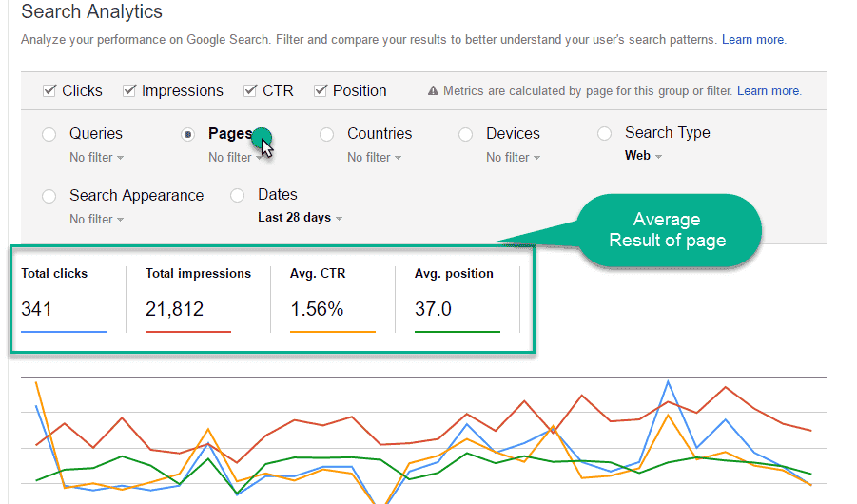Select the Search Appearance radio button
The image size is (857, 504).
49,196
